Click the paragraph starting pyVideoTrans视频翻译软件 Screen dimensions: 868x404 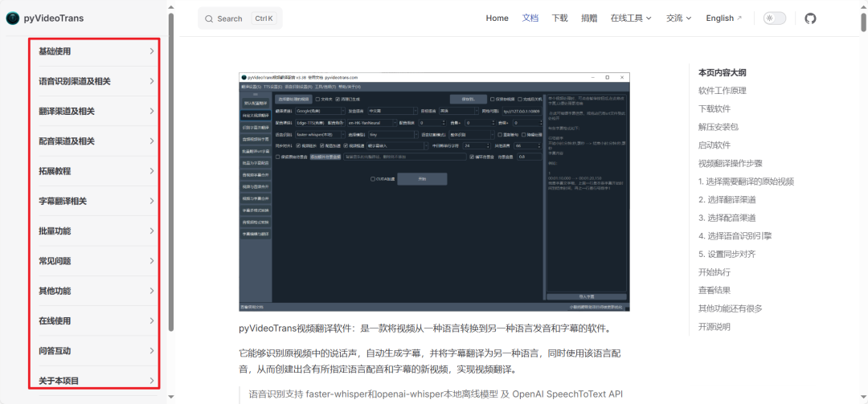pyautogui.click(x=425, y=329)
